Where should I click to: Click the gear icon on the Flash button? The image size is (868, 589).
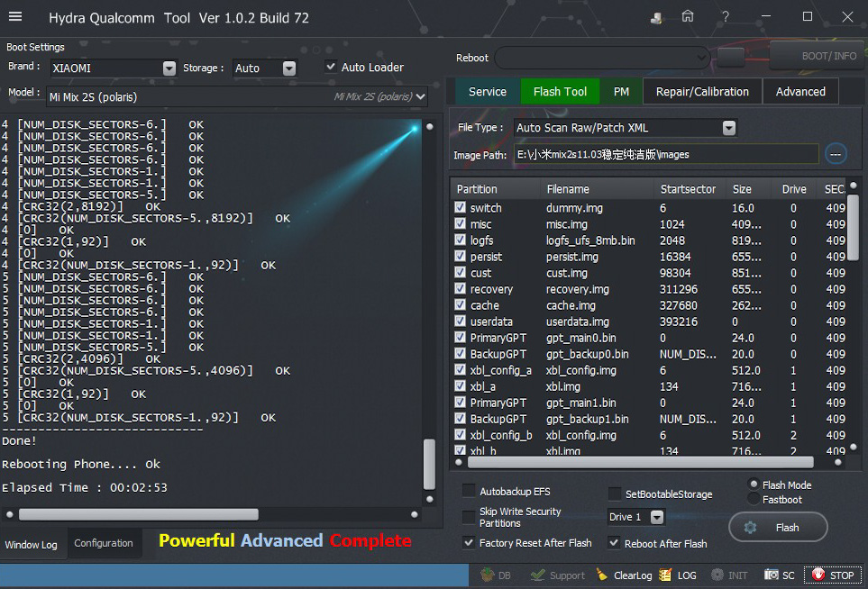pos(750,528)
